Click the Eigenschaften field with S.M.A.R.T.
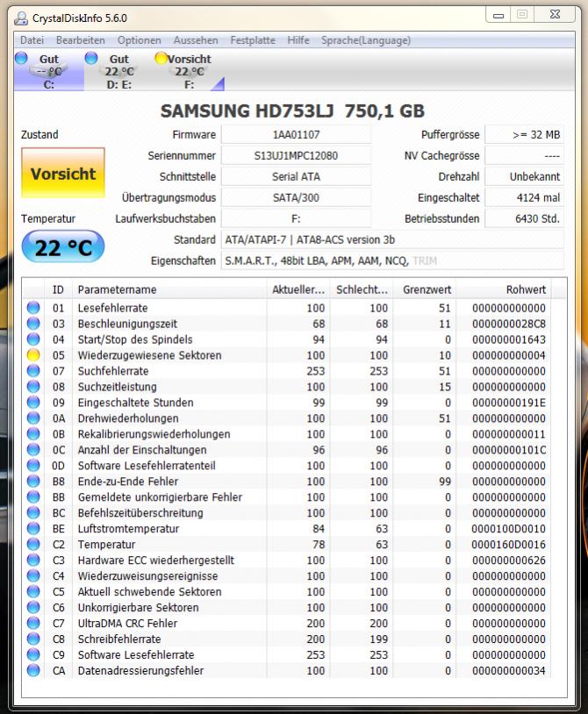This screenshot has width=588, height=714. (392, 261)
